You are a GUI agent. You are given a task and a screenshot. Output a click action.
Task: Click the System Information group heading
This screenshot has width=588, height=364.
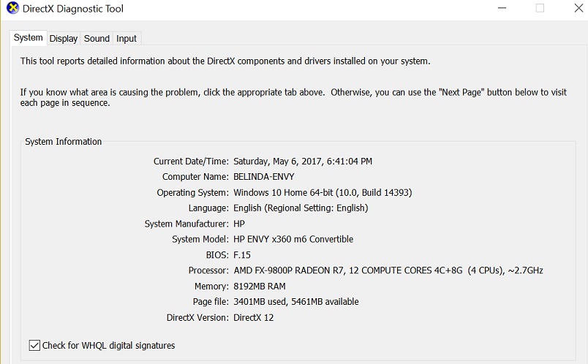point(64,141)
